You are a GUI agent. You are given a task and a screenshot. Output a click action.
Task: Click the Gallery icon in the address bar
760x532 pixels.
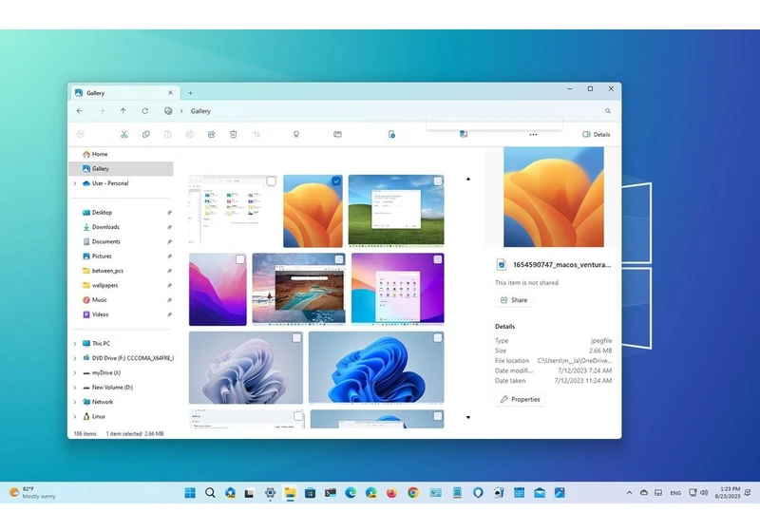(x=168, y=111)
